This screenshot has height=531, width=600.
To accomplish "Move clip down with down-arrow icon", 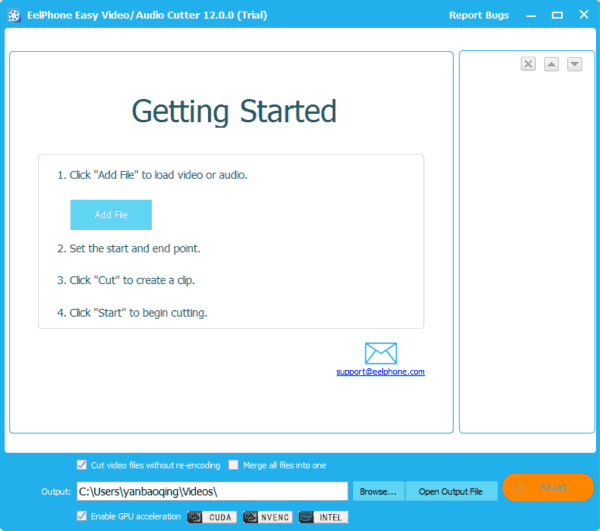I will point(575,64).
